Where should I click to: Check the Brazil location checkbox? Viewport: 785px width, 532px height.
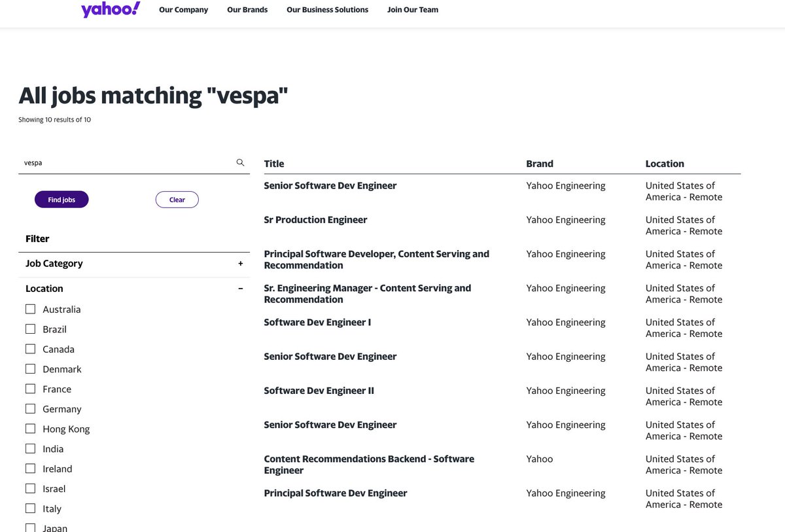[30, 329]
